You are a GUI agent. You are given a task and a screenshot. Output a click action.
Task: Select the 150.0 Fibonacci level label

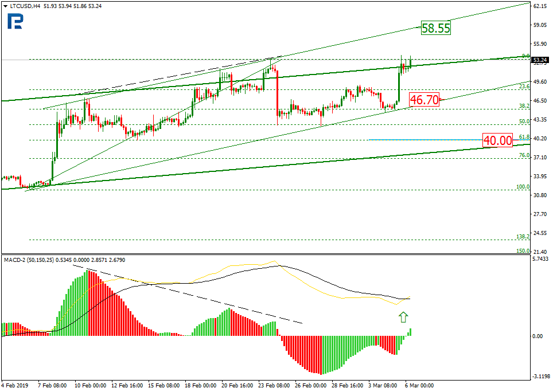[x=523, y=251]
